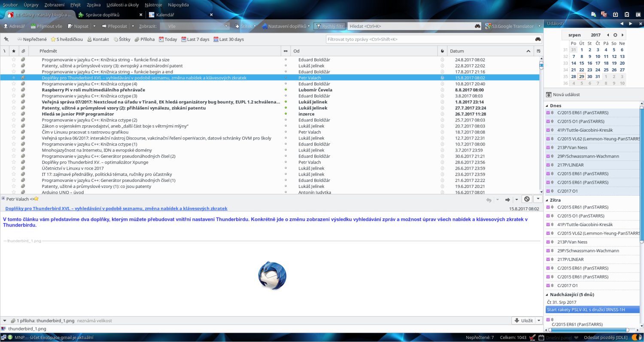Click thread column header icon
The image size is (644, 342).
(x=4, y=51)
